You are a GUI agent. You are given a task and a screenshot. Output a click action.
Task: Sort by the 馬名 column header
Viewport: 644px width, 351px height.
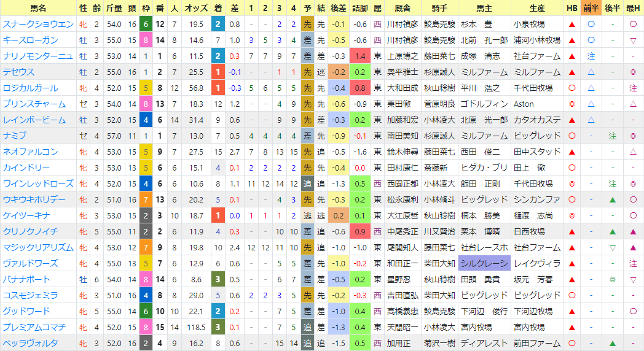[x=39, y=8]
